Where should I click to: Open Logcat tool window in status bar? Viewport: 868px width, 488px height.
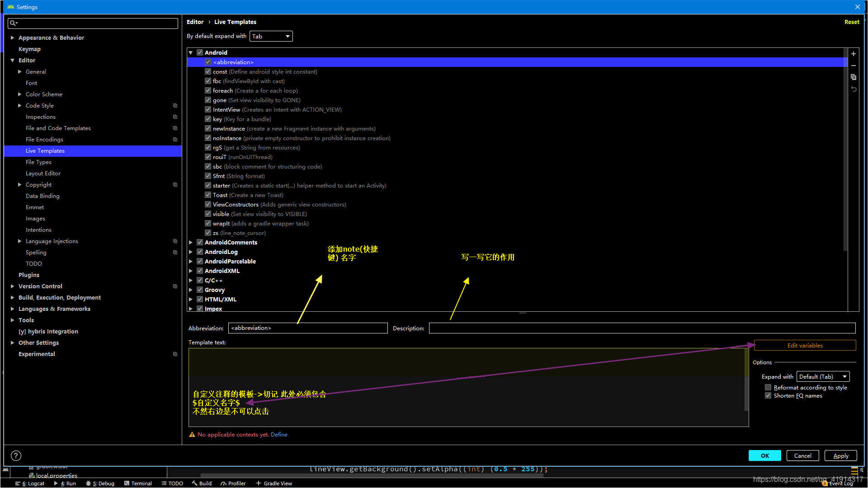[30, 483]
